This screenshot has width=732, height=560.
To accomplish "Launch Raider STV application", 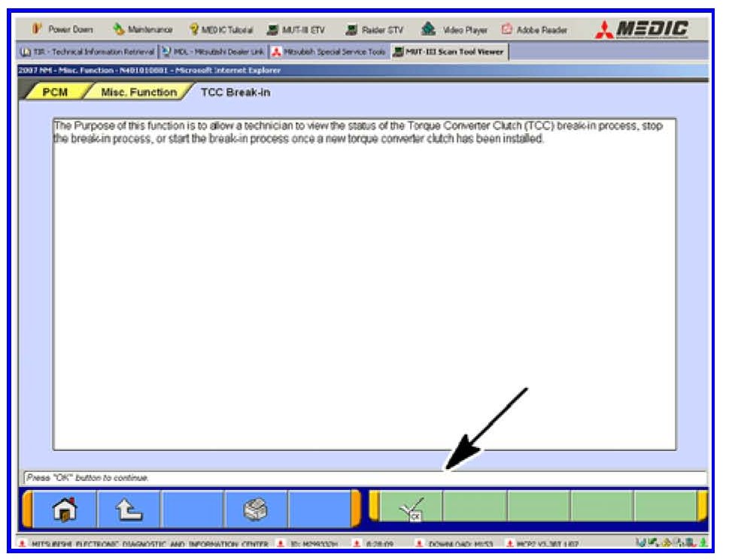I will point(375,30).
